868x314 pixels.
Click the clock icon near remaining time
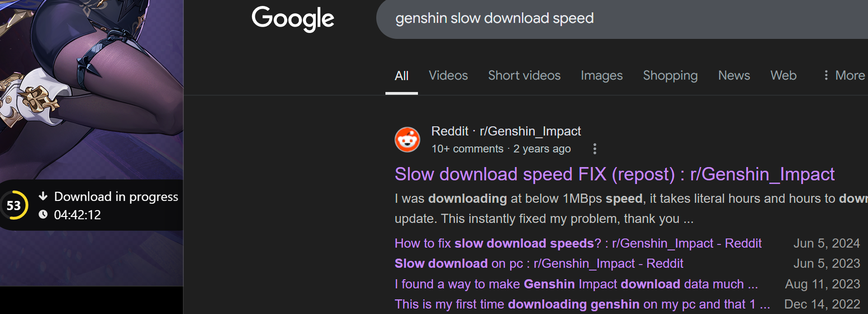tap(43, 214)
